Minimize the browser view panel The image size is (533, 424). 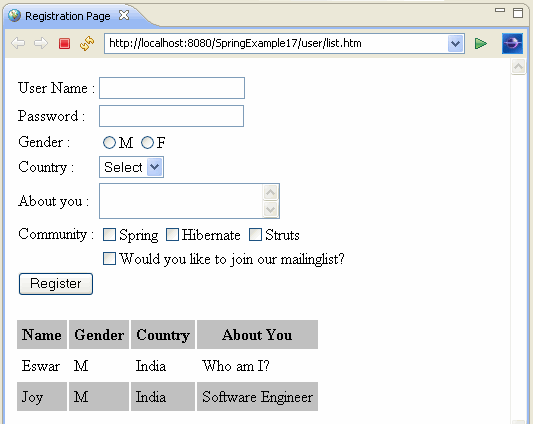click(500, 10)
